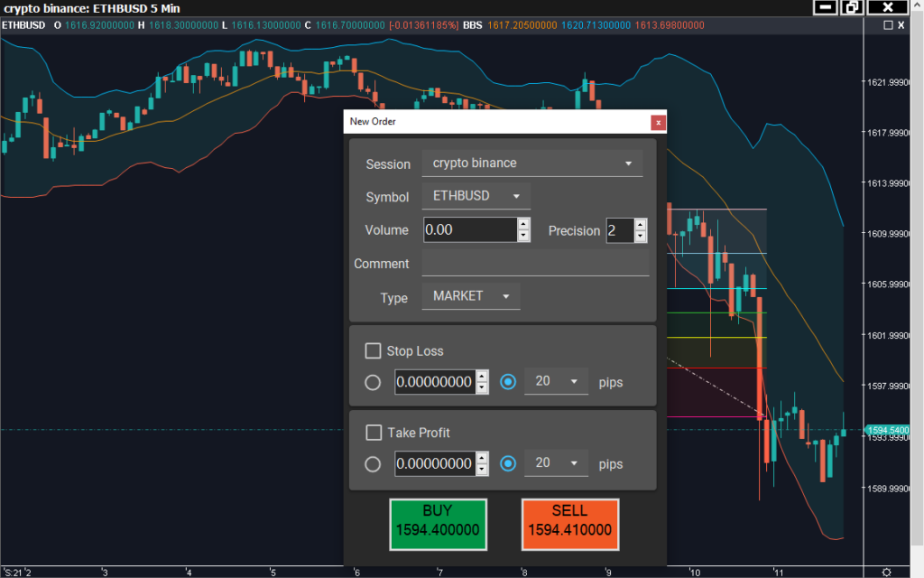924x578 pixels.
Task: Open Stop Loss pips value dropdown
Action: [556, 382]
